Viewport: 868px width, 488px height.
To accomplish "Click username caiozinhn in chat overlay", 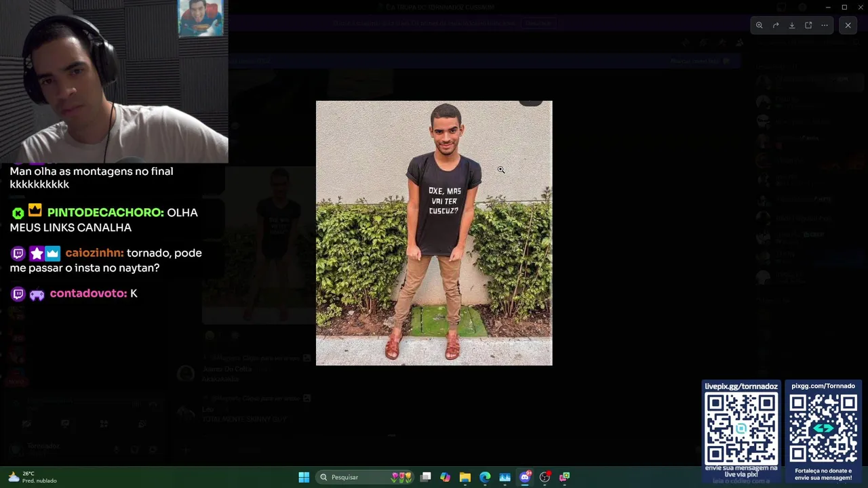I will (94, 253).
